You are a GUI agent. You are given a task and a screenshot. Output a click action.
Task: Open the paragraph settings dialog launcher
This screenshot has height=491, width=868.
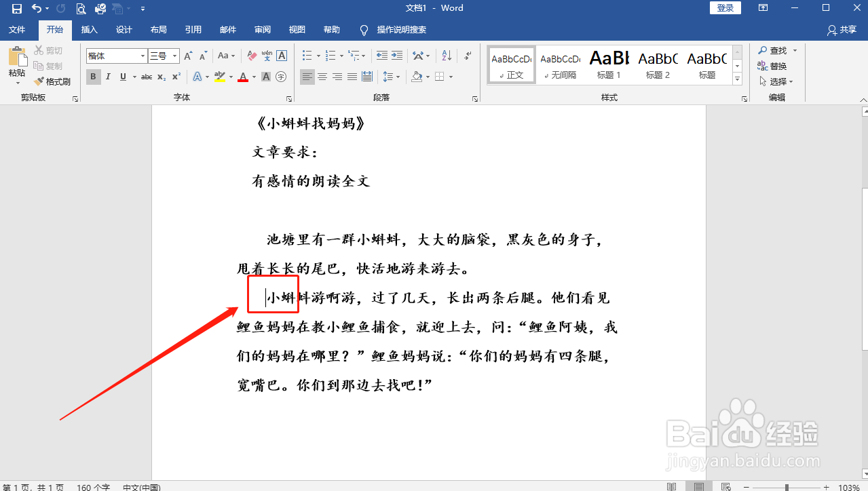coord(475,99)
